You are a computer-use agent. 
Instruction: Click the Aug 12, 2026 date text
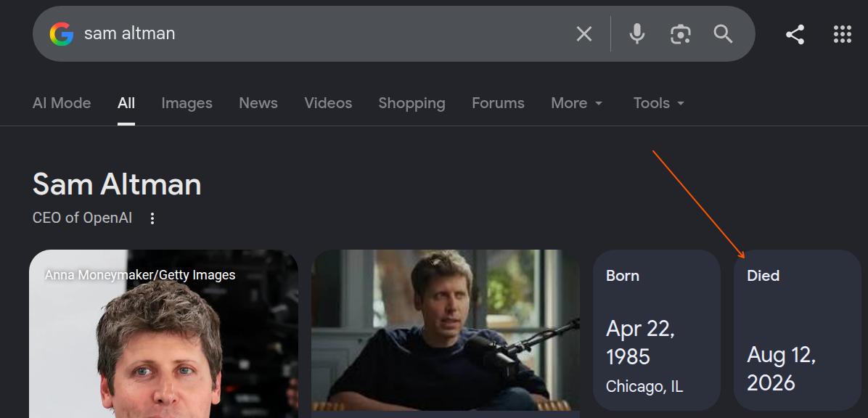782,369
